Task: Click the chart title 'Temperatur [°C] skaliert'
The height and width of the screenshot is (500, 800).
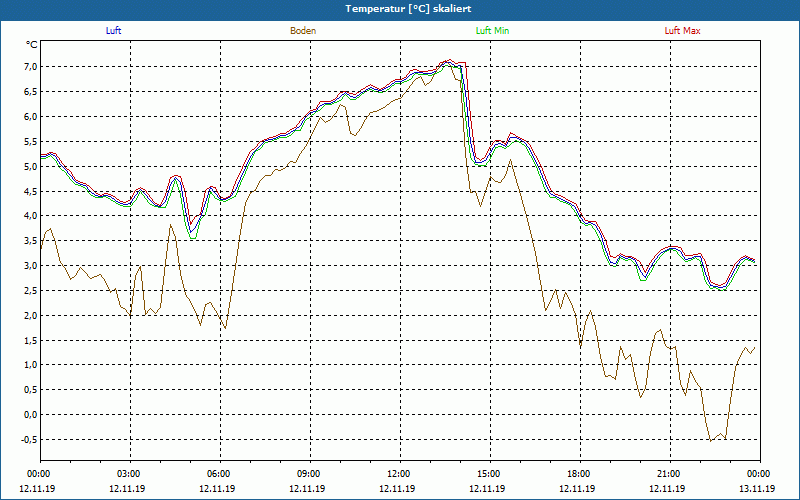Action: tap(408, 9)
